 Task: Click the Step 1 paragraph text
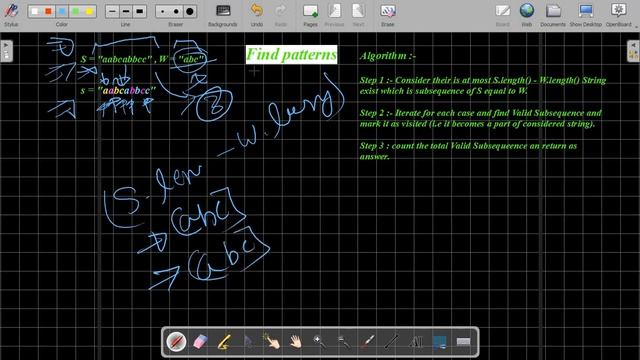[482, 85]
